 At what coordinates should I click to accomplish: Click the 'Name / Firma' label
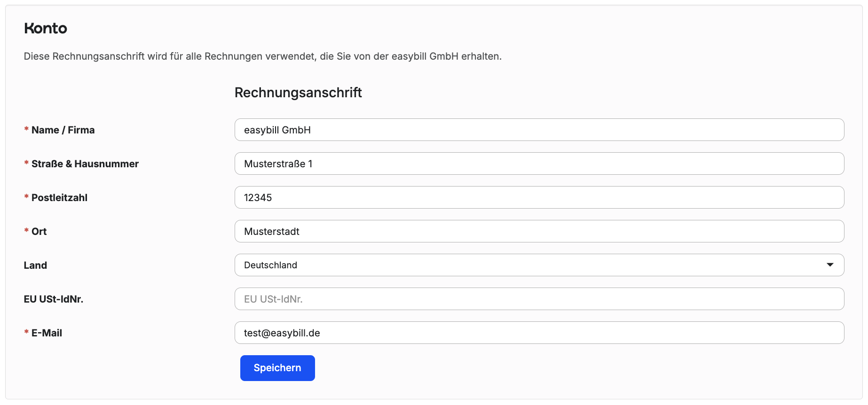[63, 130]
